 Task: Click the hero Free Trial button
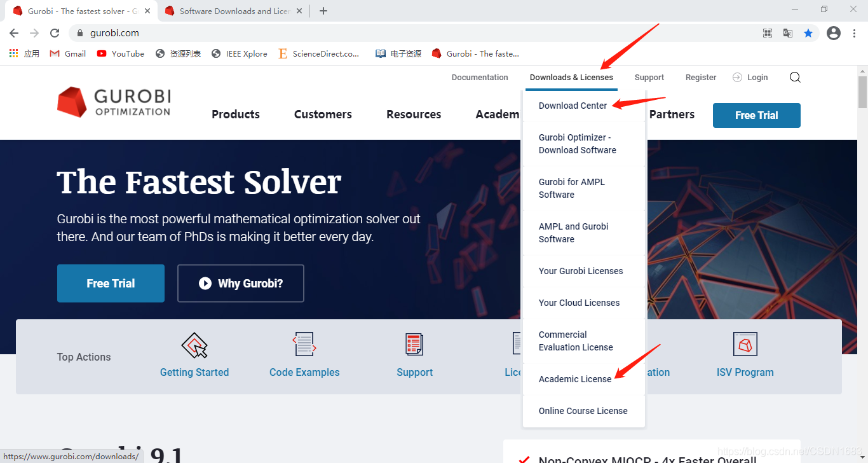pyautogui.click(x=111, y=284)
